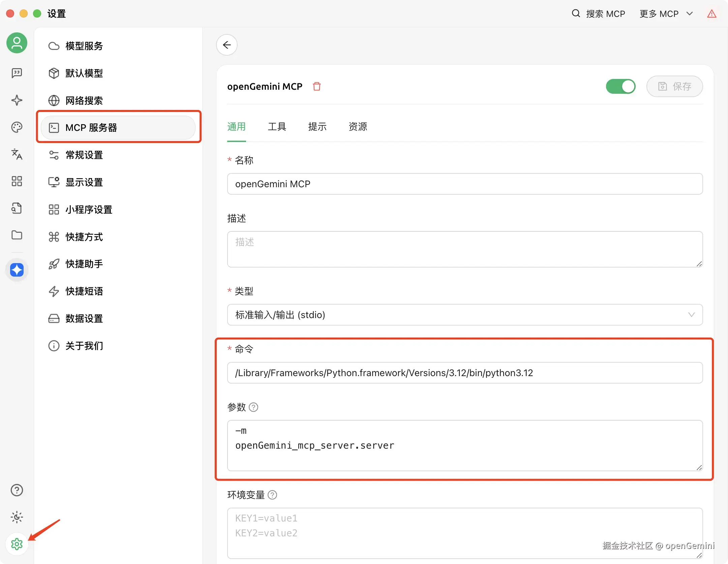Open the files folder sidebar icon

[17, 235]
